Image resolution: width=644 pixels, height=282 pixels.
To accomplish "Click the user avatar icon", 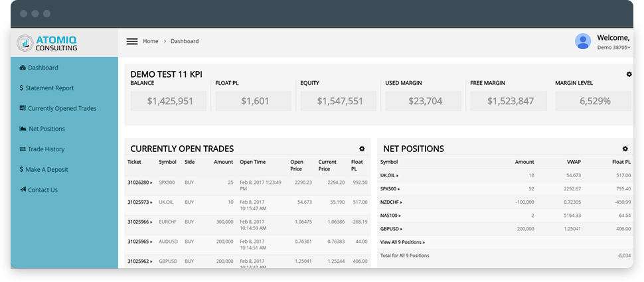I will point(583,41).
